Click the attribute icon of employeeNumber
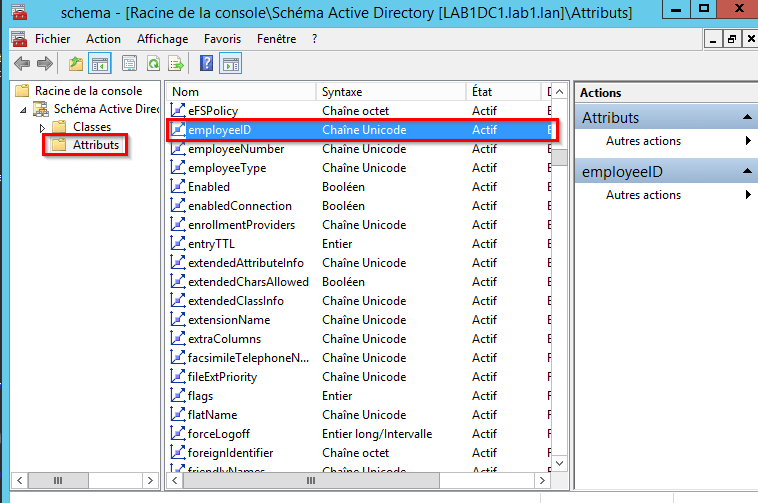 178,148
